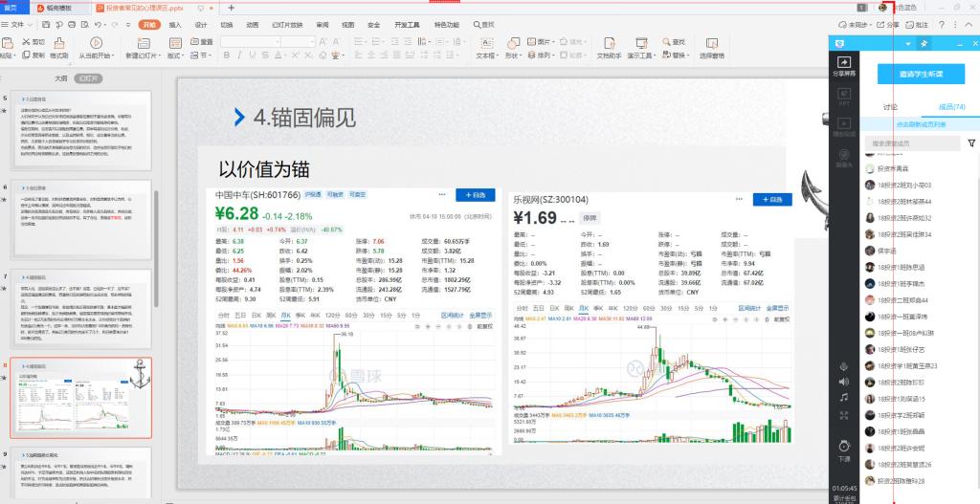980x504 pixels.
Task: Select slide 7 thumbnail in the panel
Action: coord(80,309)
